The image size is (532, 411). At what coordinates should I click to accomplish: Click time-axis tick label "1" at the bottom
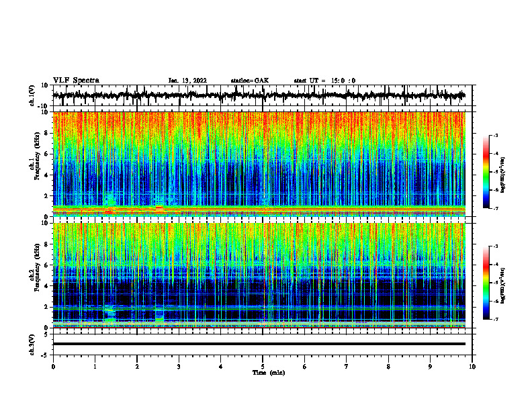95,367
